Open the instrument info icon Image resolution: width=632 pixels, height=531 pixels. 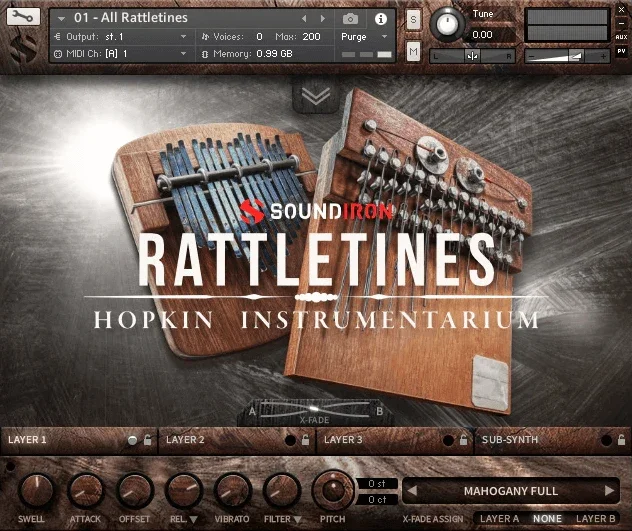pos(381,19)
